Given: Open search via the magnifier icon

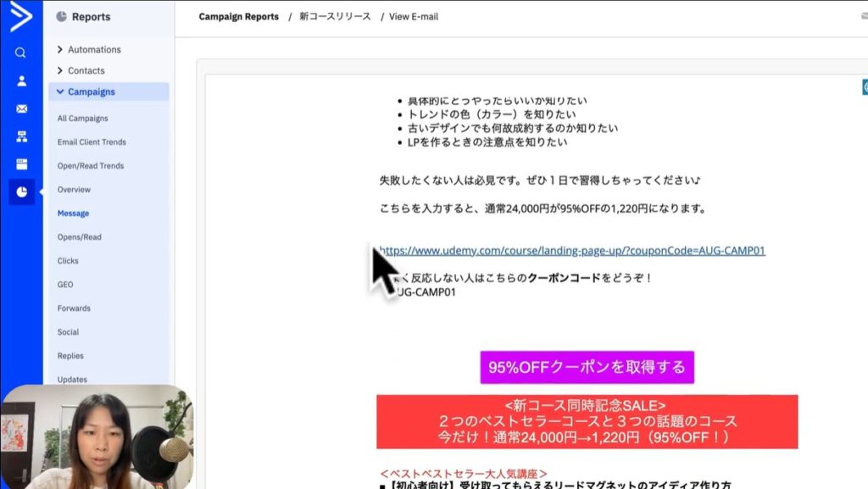Looking at the screenshot, I should (21, 53).
